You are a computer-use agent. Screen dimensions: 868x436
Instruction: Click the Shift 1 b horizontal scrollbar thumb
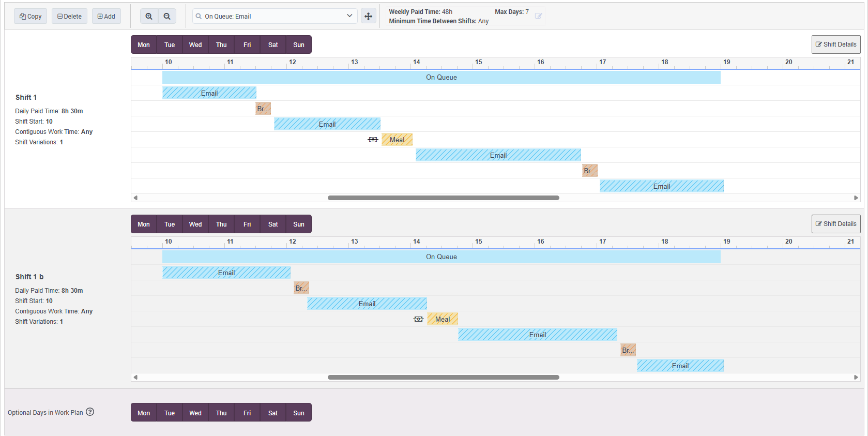444,377
